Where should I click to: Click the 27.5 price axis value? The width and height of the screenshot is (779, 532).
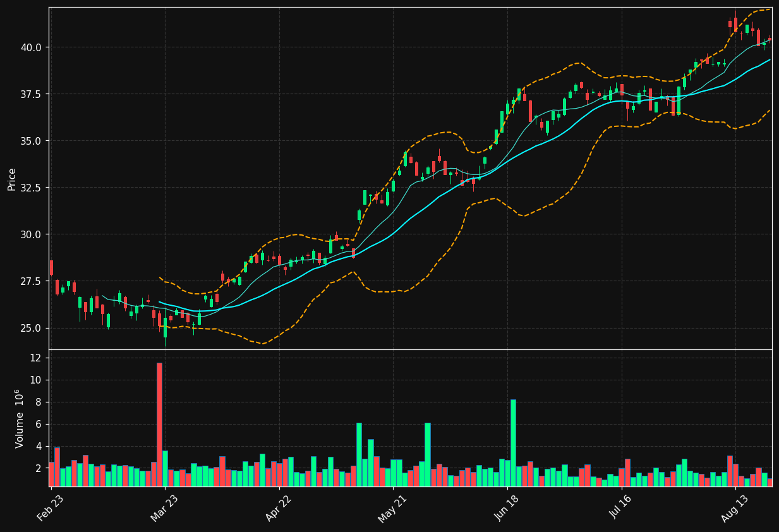tap(31, 281)
